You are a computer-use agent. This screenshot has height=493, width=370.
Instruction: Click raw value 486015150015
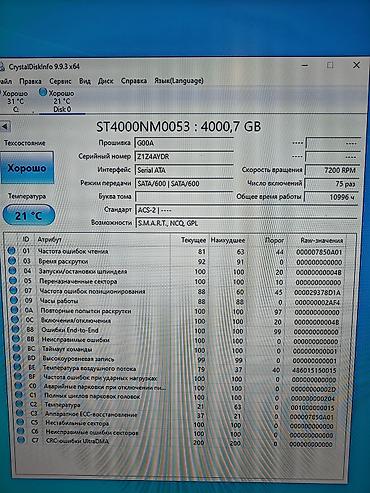point(314,370)
